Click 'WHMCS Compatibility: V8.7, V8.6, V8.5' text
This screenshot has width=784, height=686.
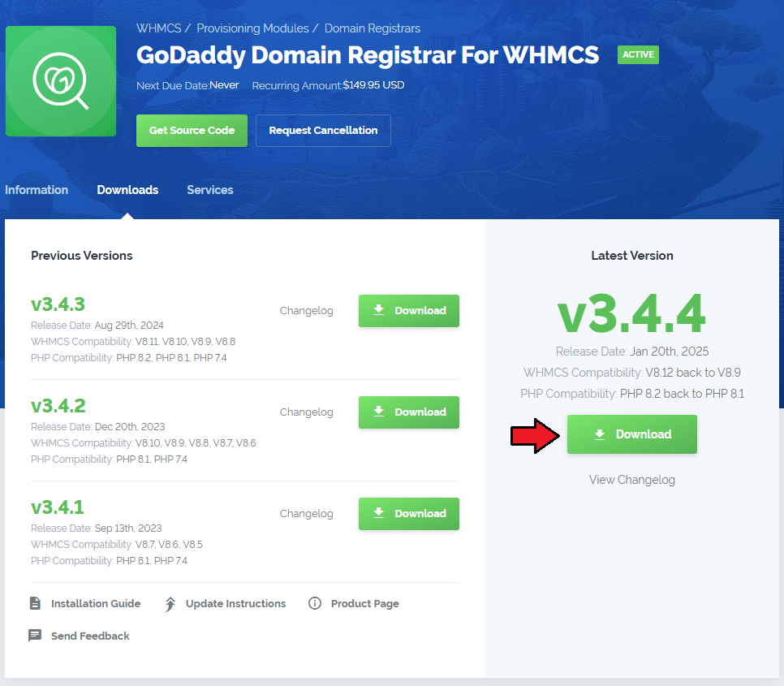coord(117,545)
